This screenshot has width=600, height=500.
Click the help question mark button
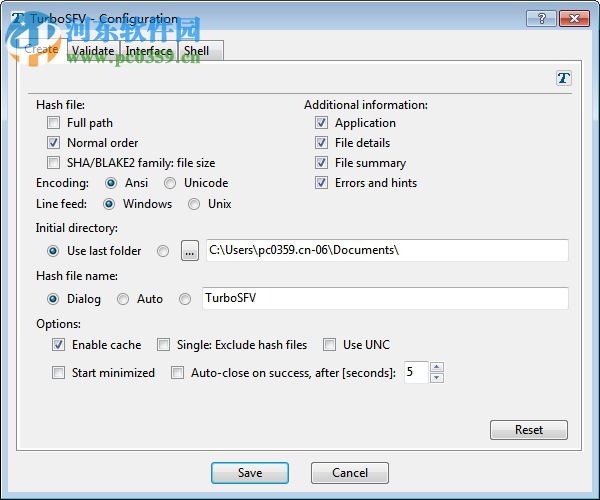pos(541,18)
